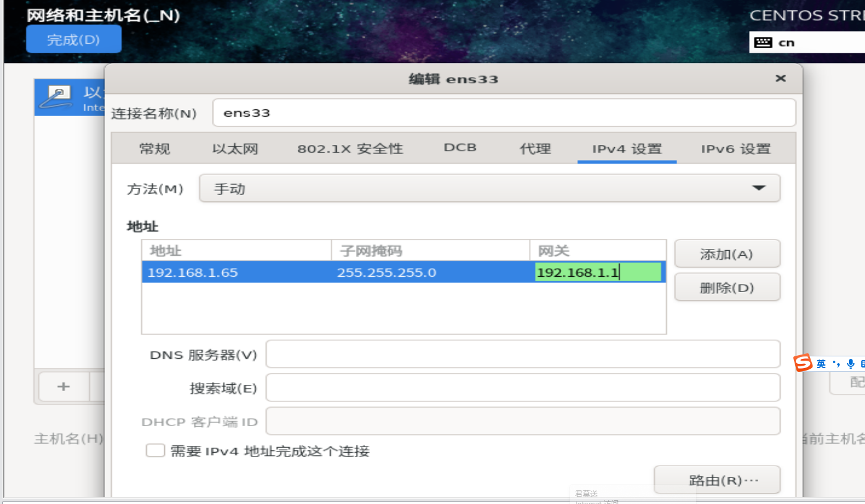865x504 pixels.
Task: Open the 方法 combo box showing 手动
Action: (488, 188)
